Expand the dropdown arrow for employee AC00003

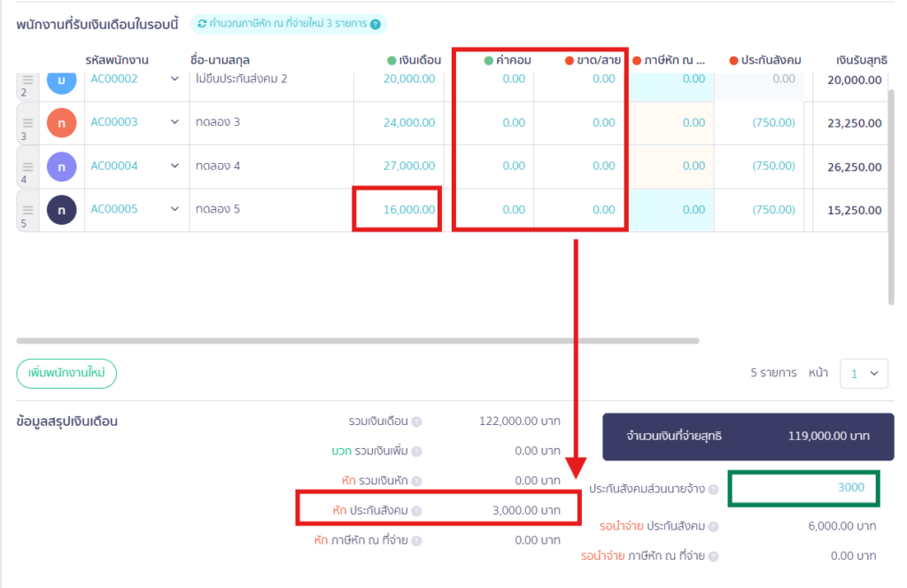click(174, 122)
